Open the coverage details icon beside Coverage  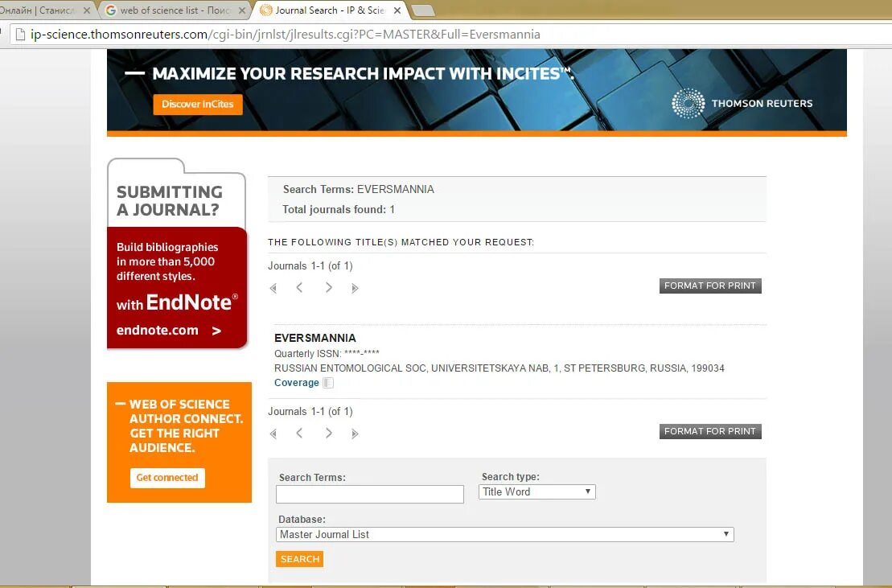pos(327,382)
